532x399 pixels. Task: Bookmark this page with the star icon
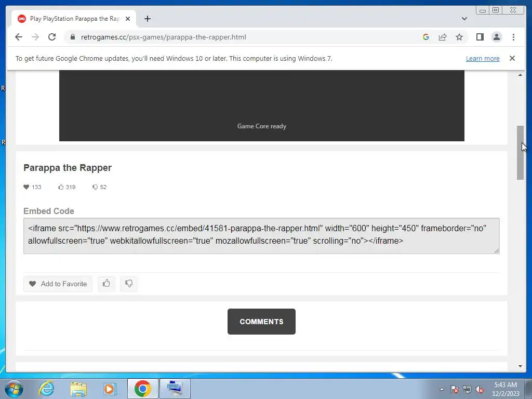459,37
